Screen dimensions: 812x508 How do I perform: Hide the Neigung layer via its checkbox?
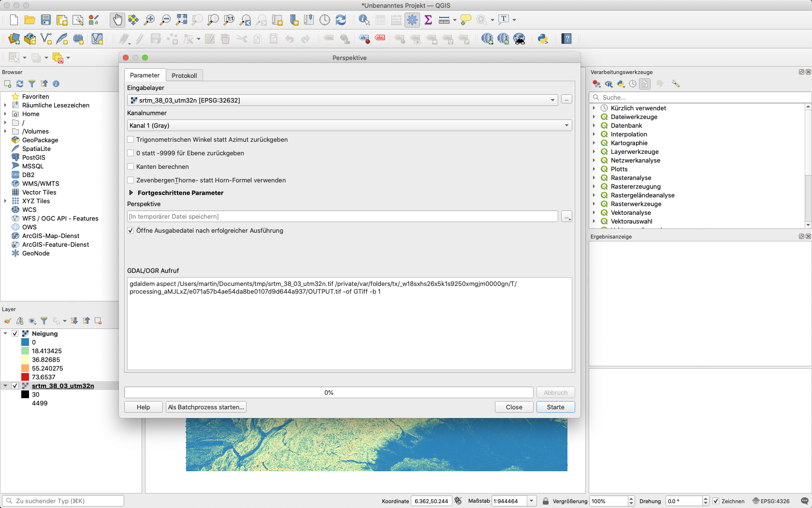click(15, 333)
